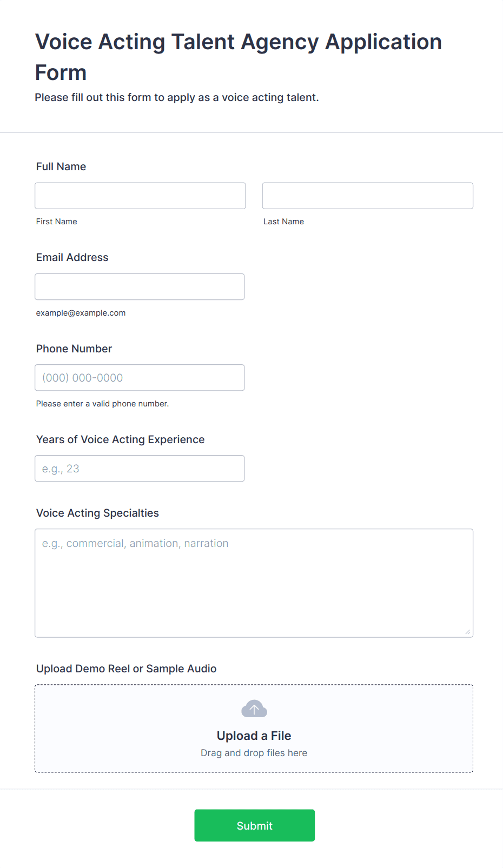
Task: Click inside the Voice Acting Specialties textarea
Action: 254,583
